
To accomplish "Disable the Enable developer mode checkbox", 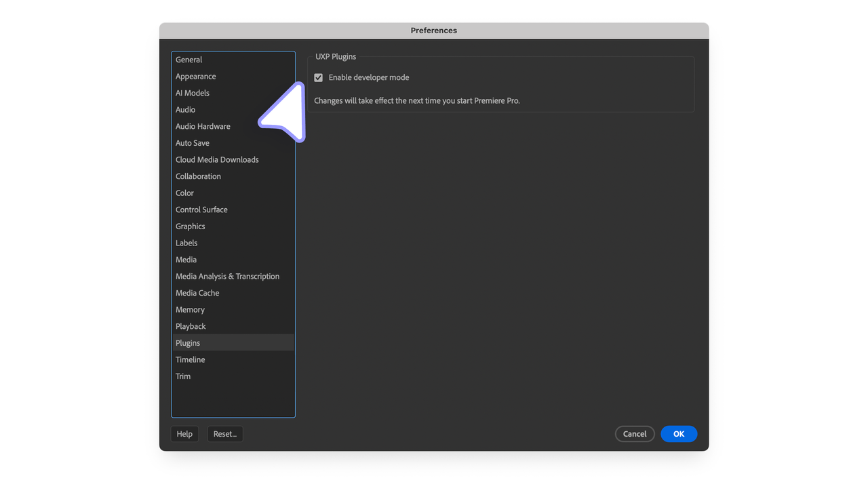I will pyautogui.click(x=318, y=77).
